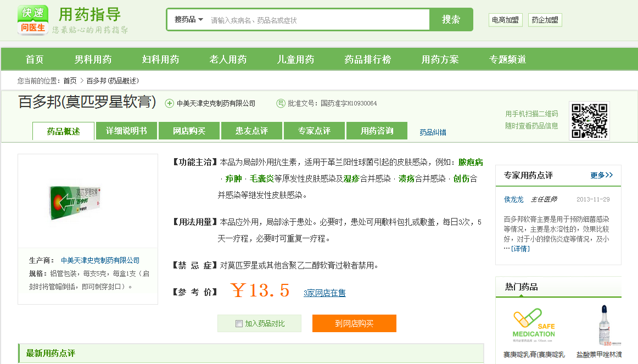Tick the 加入药品对比 checkbox
The width and height of the screenshot is (638, 364).
coord(239,324)
